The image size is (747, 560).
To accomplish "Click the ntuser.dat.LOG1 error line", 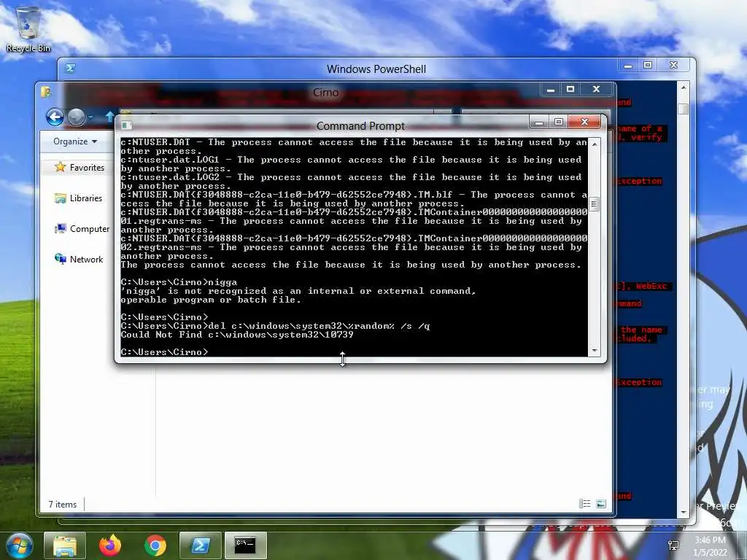I will pos(351,164).
